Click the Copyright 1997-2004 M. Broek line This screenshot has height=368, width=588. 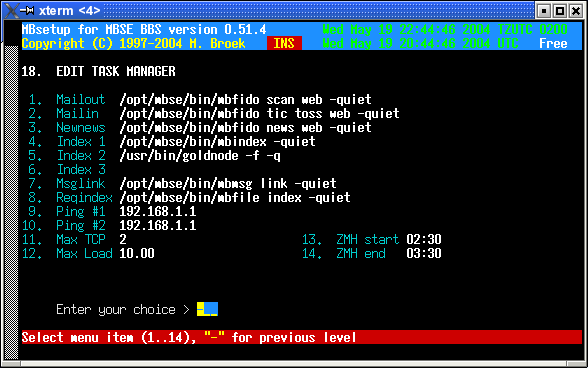click(134, 43)
